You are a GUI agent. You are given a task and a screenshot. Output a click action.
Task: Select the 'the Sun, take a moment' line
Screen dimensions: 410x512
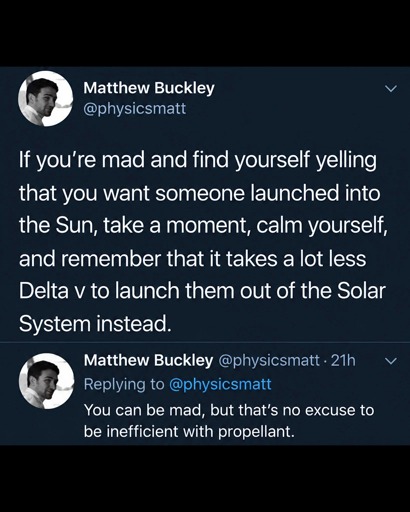pyautogui.click(x=204, y=226)
